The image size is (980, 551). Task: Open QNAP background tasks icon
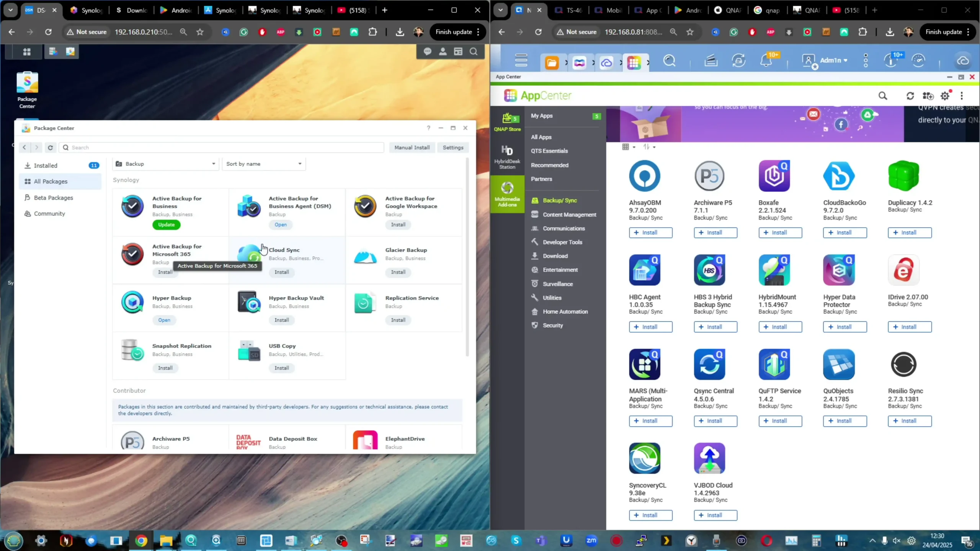tap(738, 60)
